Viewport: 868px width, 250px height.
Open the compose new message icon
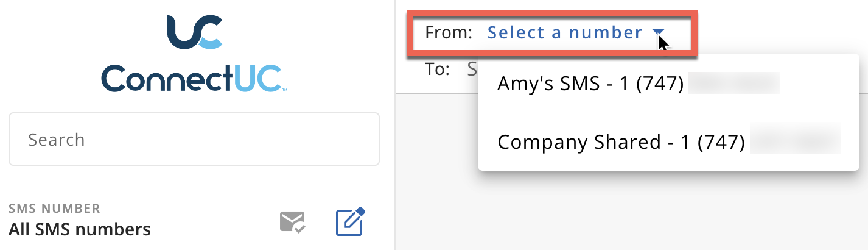(350, 222)
